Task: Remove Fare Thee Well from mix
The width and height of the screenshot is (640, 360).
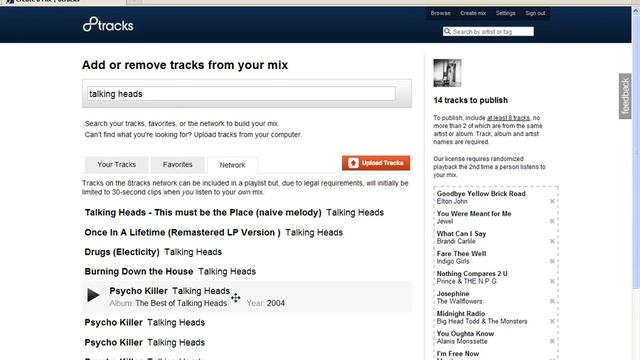Action: coord(552,261)
